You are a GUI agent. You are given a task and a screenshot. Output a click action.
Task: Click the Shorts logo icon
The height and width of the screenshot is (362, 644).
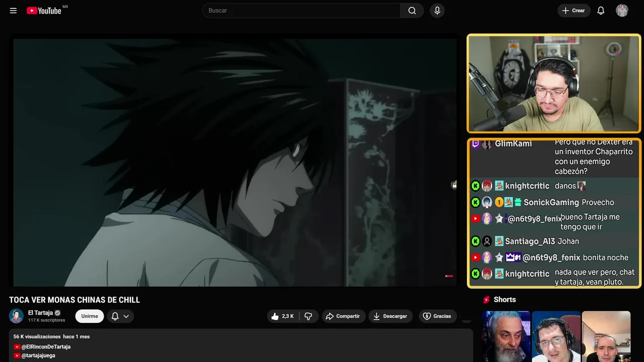486,300
